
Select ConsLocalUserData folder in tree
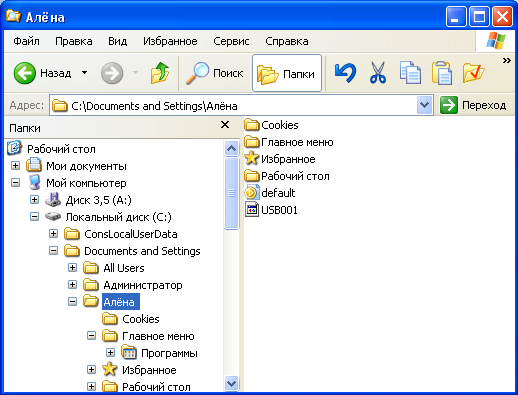click(x=131, y=234)
